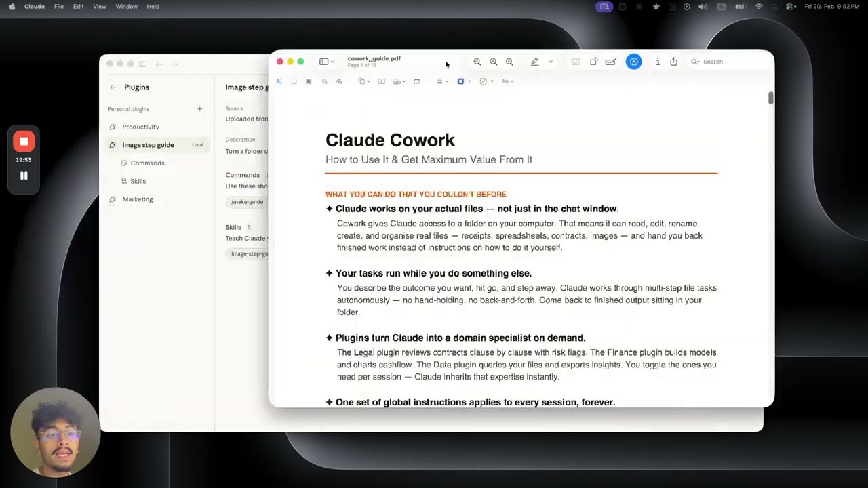Viewport: 868px width, 488px height.
Task: Open the View menu
Action: [100, 7]
